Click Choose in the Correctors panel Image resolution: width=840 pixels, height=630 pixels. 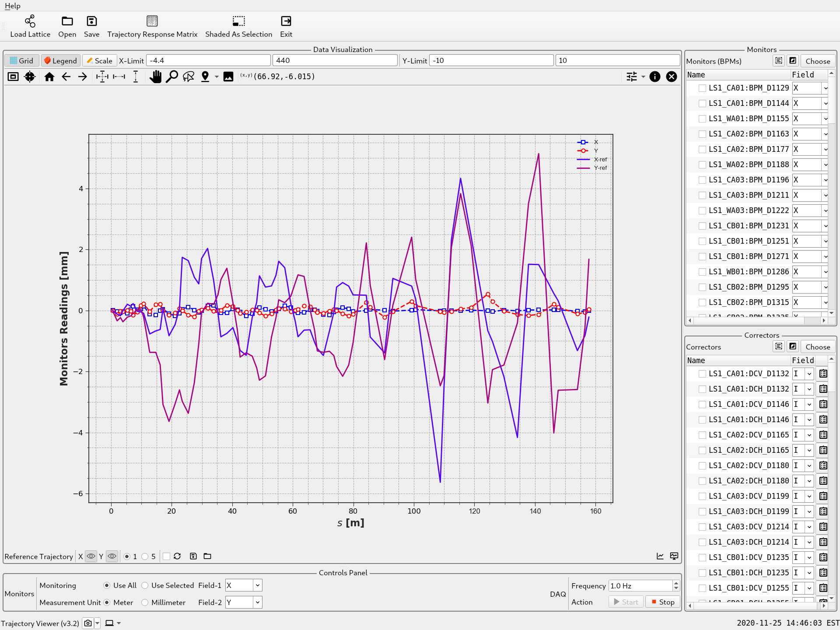818,347
